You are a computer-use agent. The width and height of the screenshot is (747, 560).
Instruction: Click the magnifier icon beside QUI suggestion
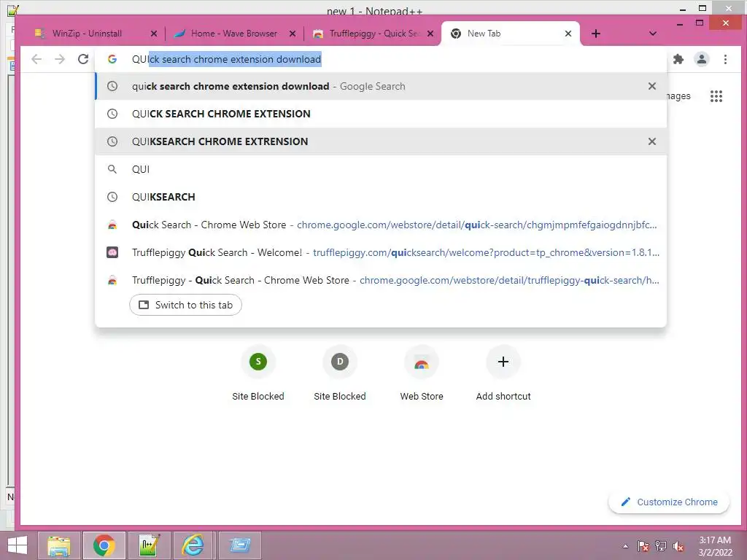tap(112, 169)
